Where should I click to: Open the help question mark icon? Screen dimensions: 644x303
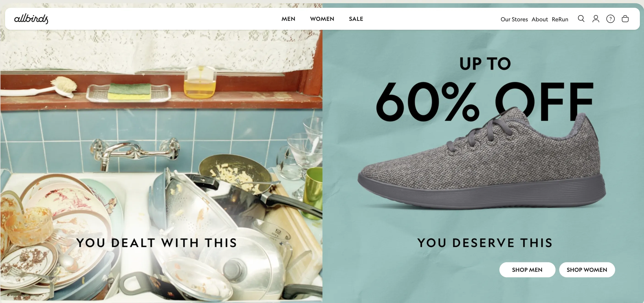(611, 19)
